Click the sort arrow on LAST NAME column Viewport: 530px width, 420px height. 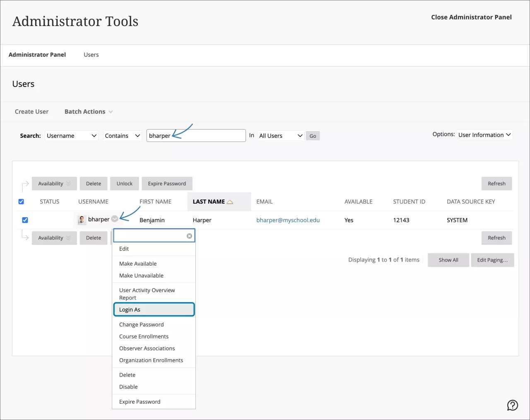tap(230, 202)
